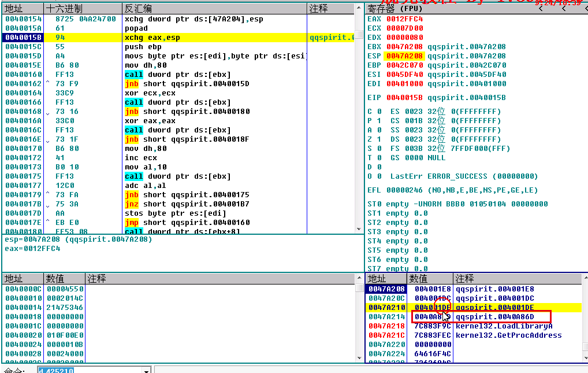The width and height of the screenshot is (588, 373).
Task: Toggle the A flag value
Action: tap(379, 130)
